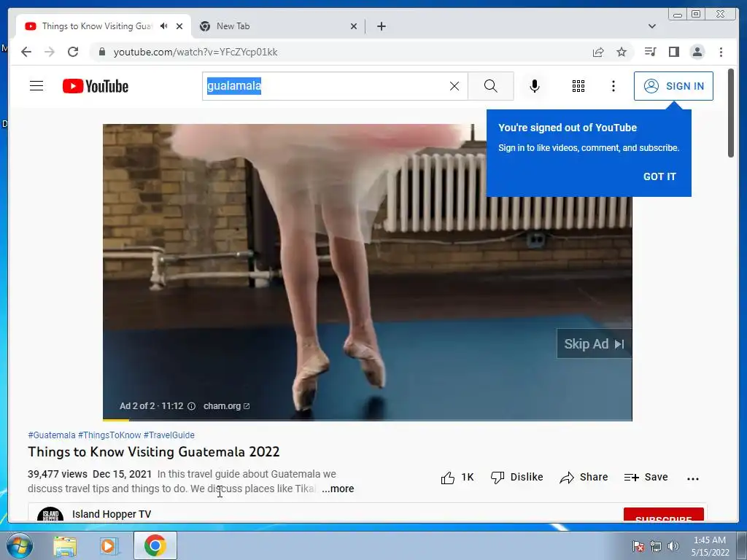Expand the tab search chevron
This screenshot has height=560, width=747.
click(652, 26)
